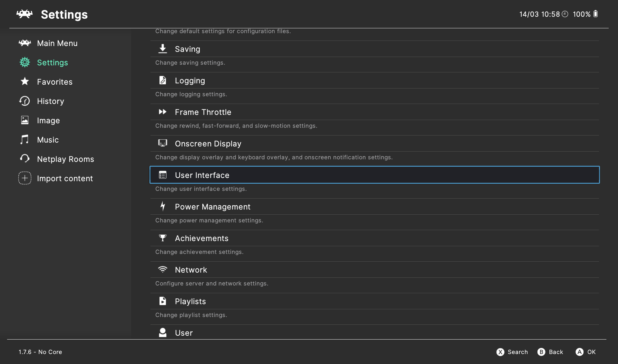The width and height of the screenshot is (618, 364).
Task: Go to Favorites in the sidebar
Action: pos(54,82)
